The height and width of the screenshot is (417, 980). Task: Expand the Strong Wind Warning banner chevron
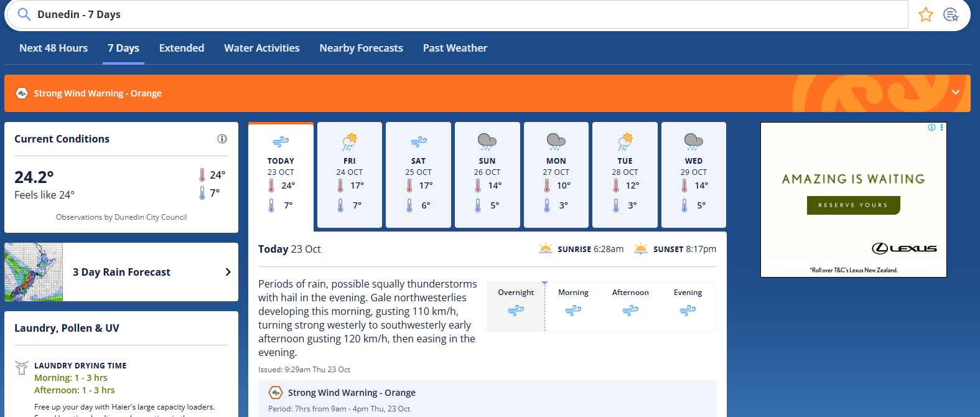[x=955, y=92]
